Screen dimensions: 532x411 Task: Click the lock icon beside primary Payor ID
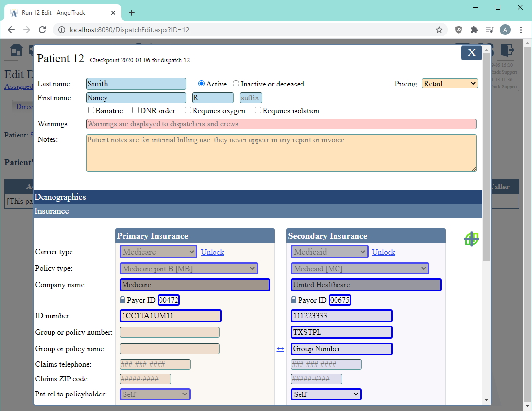click(123, 300)
